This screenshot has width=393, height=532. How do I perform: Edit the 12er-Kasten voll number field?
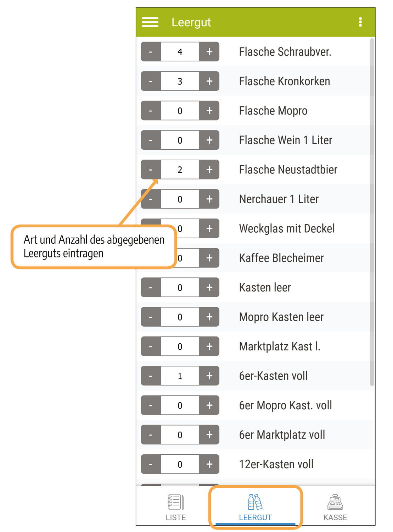click(180, 464)
